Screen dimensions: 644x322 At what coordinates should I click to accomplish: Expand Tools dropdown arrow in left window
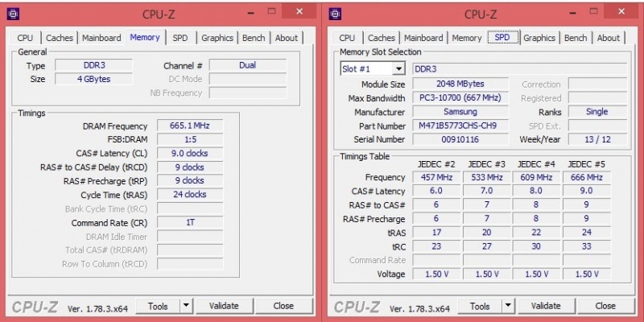186,306
